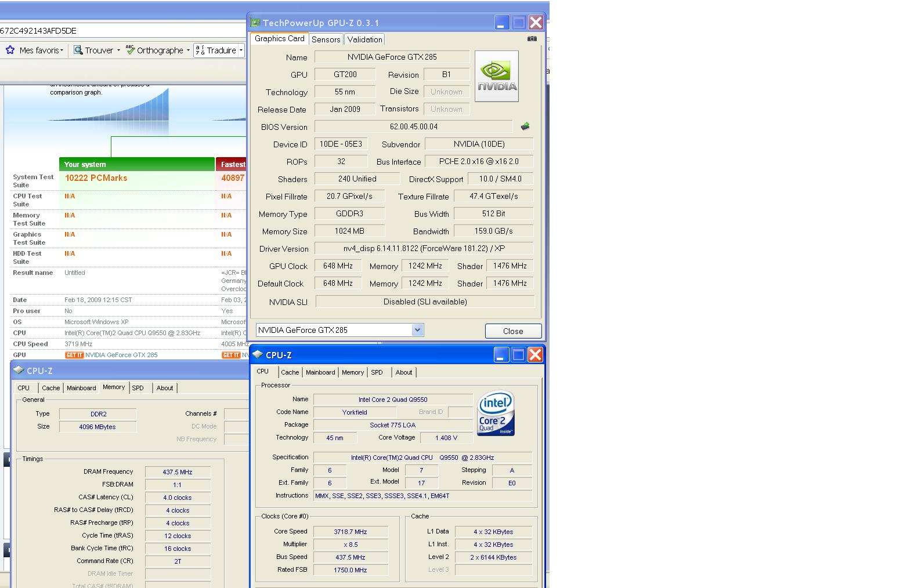Click the Shaders 240 Unified value
Viewport: 914px width, 588px height.
357,179
